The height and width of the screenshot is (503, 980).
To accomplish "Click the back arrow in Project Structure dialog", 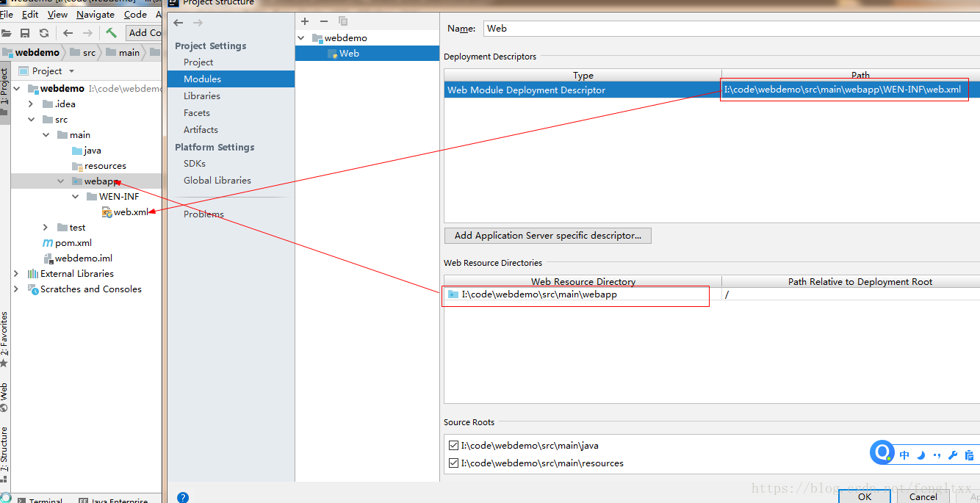I will (178, 23).
